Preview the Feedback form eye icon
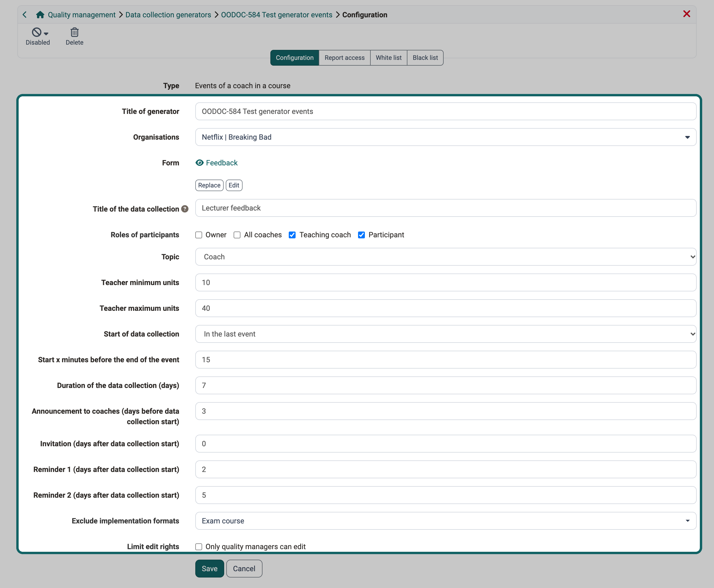Viewport: 714px width, 588px height. pos(199,163)
